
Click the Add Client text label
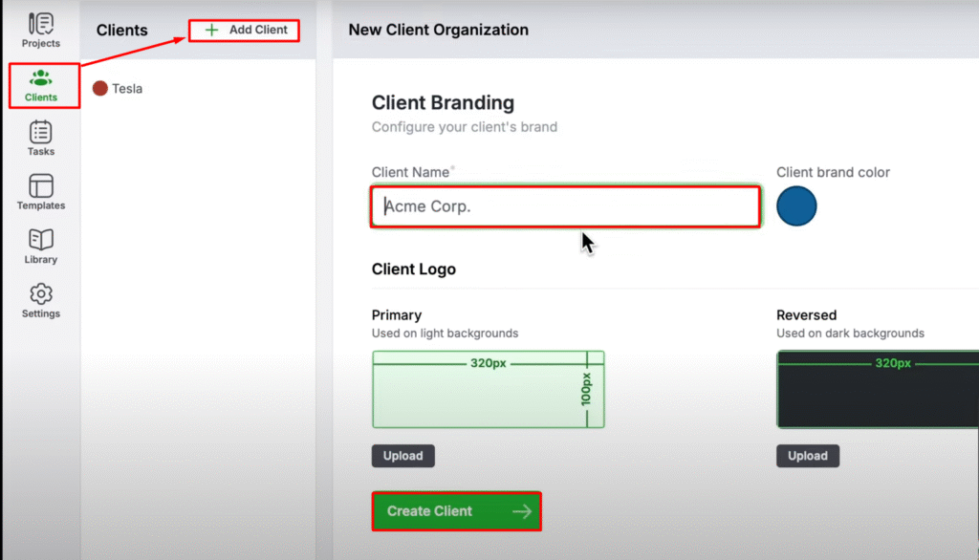coord(258,31)
